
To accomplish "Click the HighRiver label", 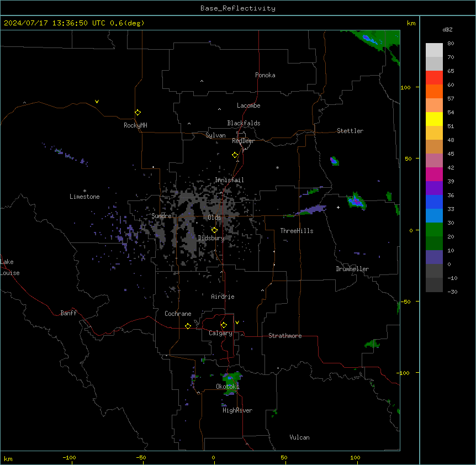I will click(x=237, y=410).
